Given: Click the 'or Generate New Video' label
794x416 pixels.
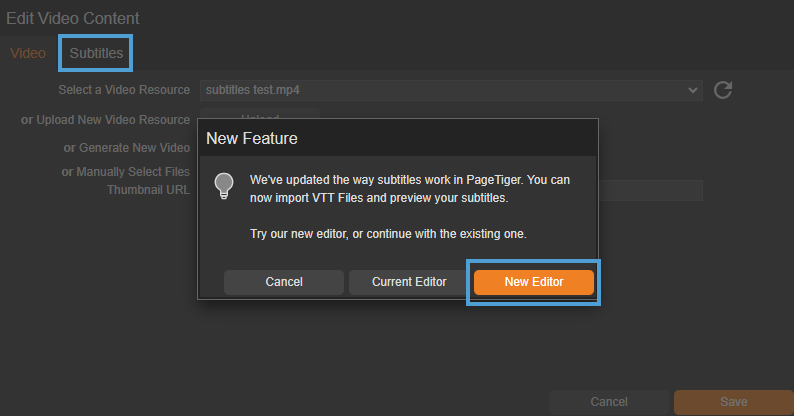Looking at the screenshot, I should pyautogui.click(x=126, y=148).
